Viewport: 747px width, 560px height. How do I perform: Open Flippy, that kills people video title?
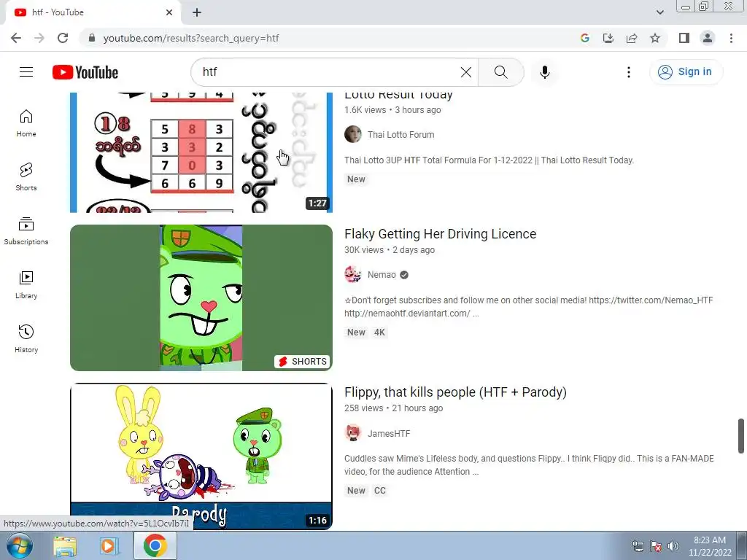pyautogui.click(x=455, y=392)
